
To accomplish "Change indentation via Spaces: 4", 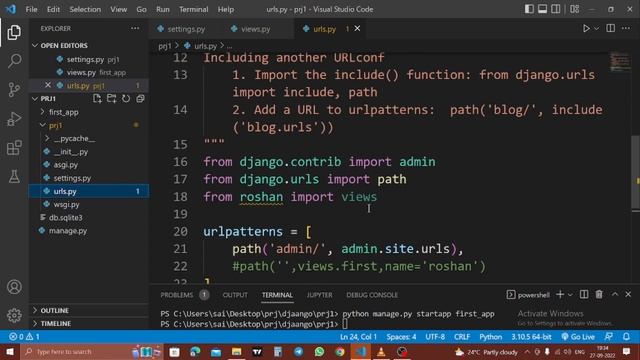I will click(x=401, y=337).
